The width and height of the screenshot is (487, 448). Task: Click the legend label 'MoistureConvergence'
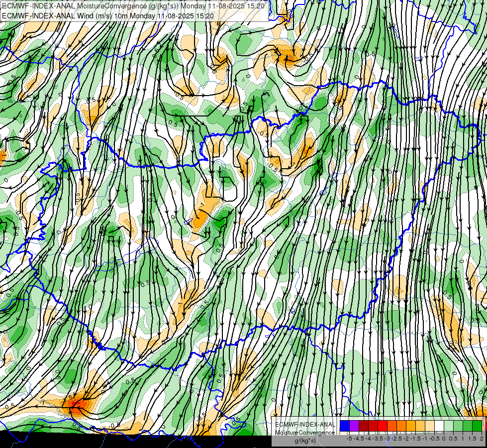coord(305,433)
